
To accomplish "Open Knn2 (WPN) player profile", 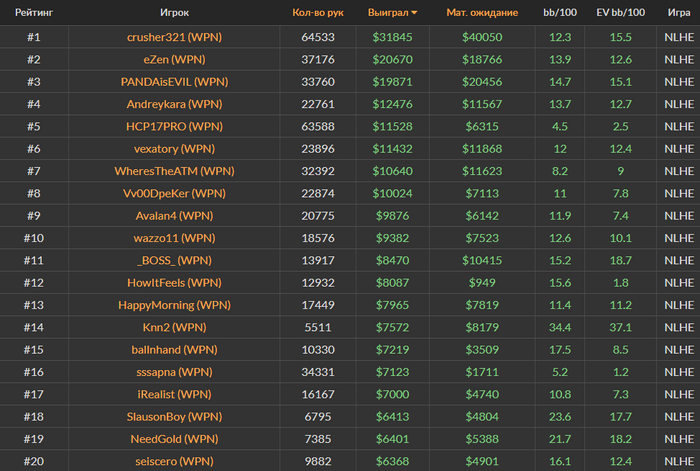I will [174, 327].
